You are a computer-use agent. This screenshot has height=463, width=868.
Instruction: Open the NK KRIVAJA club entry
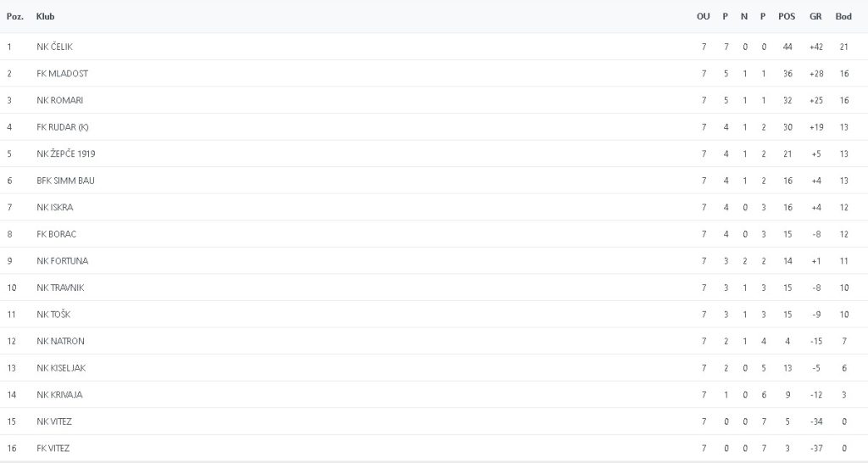point(59,394)
